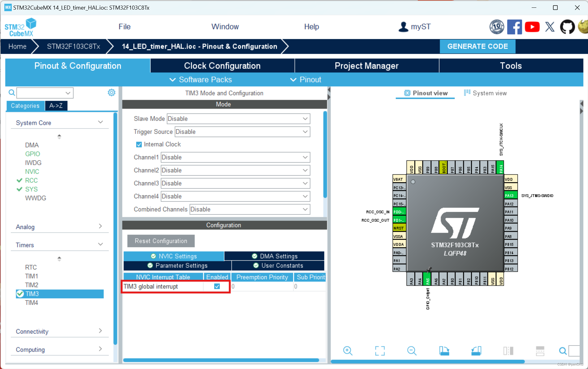
Task: Rotate the chip view clockwise
Action: coord(444,351)
